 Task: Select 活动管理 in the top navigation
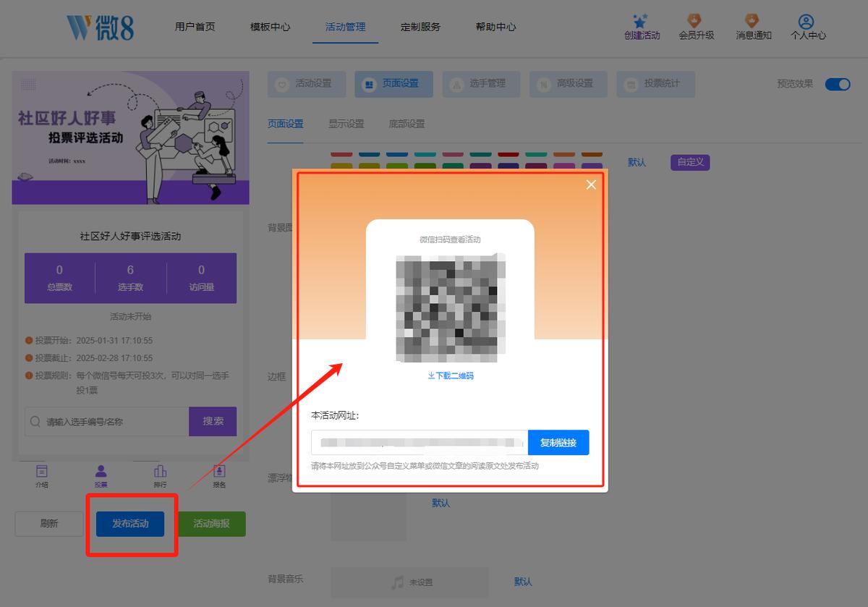click(x=345, y=27)
